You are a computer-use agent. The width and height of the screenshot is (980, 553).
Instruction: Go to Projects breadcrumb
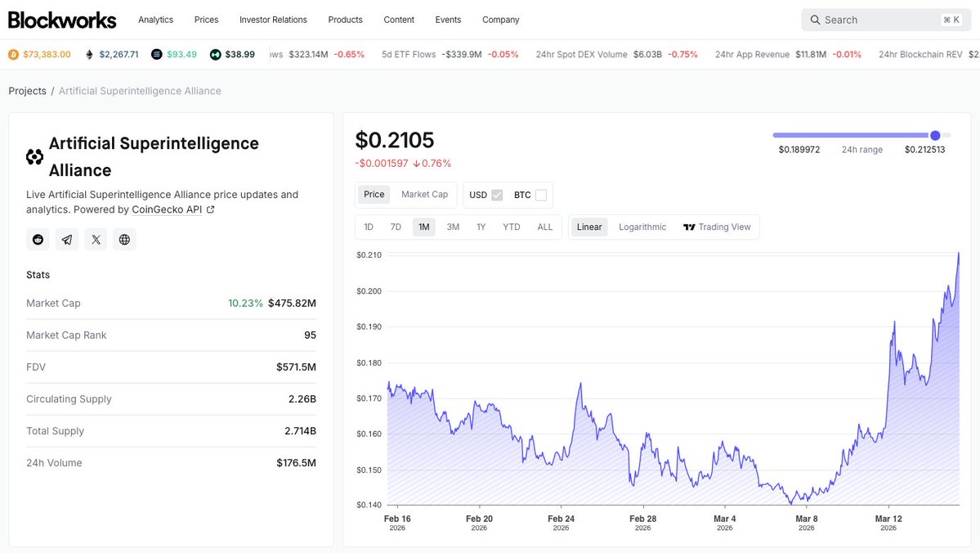click(28, 91)
